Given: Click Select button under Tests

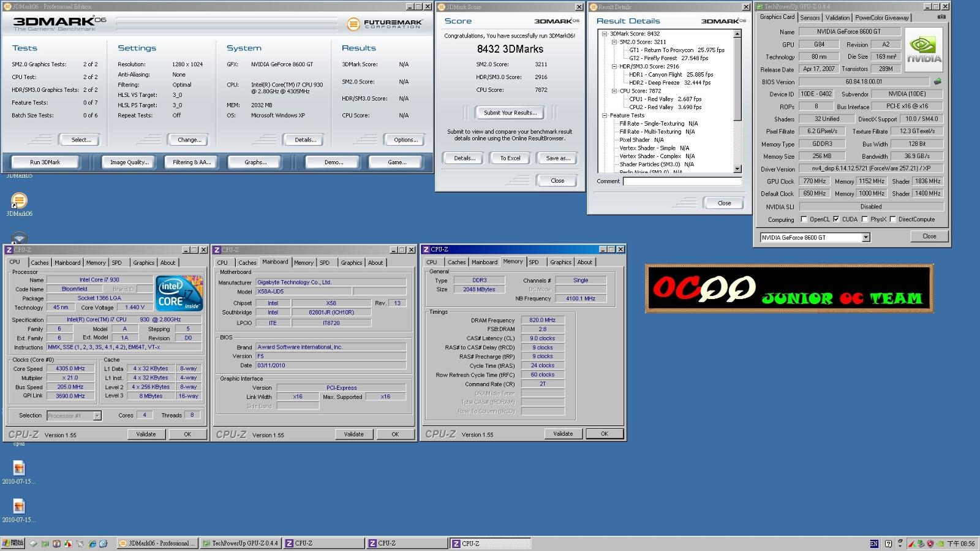Looking at the screenshot, I should click(81, 140).
